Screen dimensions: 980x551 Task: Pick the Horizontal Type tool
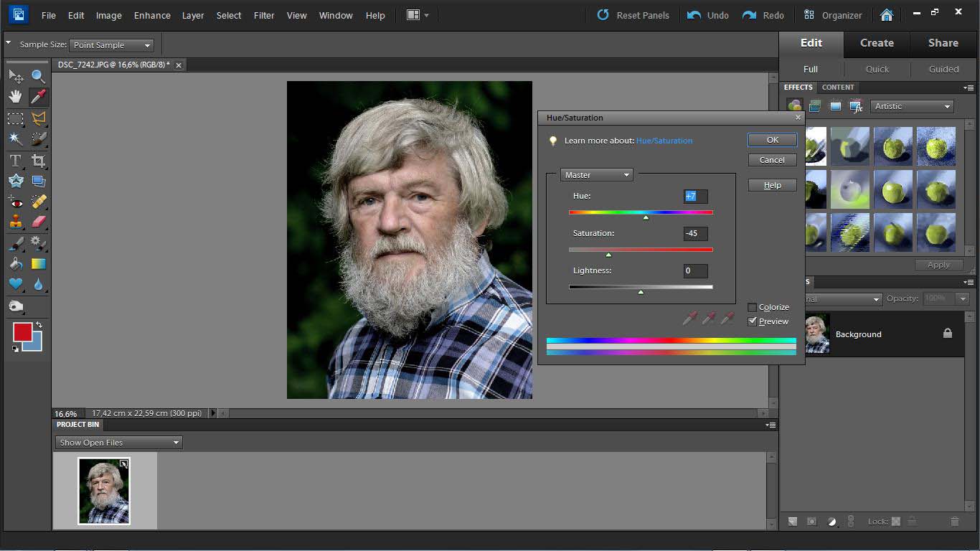[x=15, y=161]
